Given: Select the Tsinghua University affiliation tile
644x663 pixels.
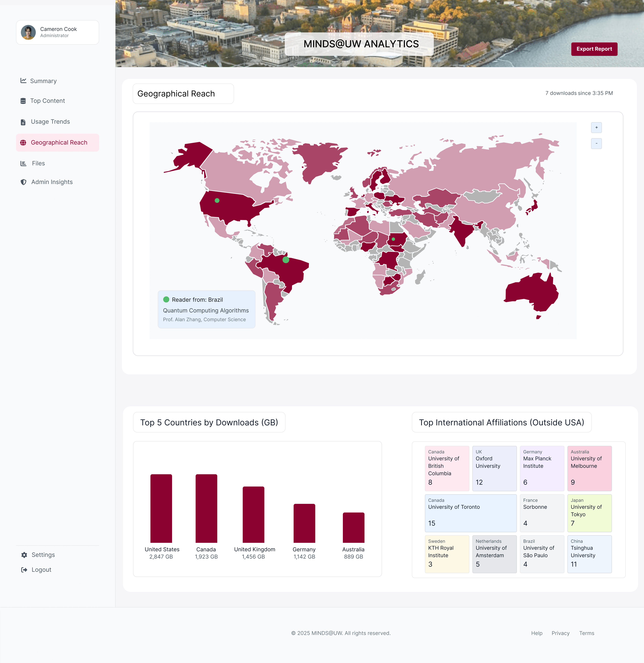Looking at the screenshot, I should [x=589, y=554].
